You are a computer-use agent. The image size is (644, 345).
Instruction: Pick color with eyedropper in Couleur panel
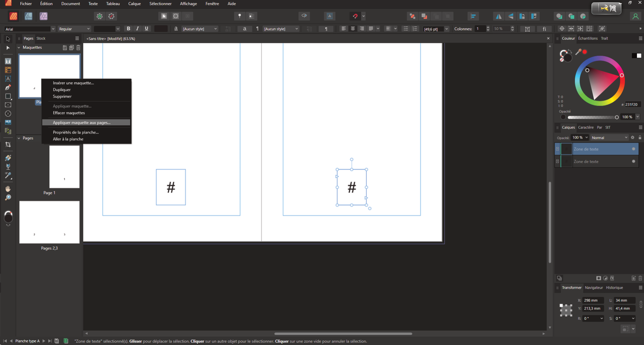(x=579, y=51)
